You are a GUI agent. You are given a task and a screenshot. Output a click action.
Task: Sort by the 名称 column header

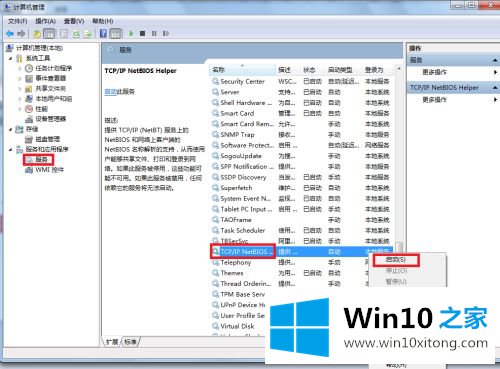[x=243, y=70]
